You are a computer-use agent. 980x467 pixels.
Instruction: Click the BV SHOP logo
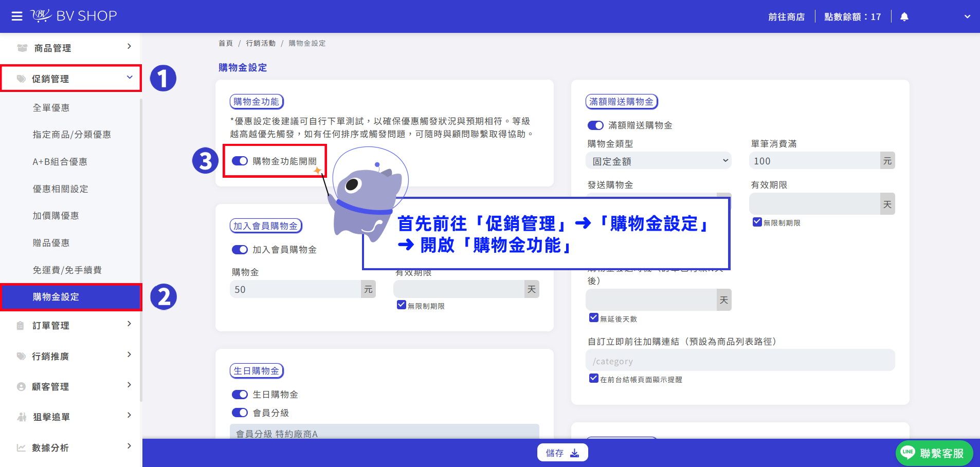point(74,16)
